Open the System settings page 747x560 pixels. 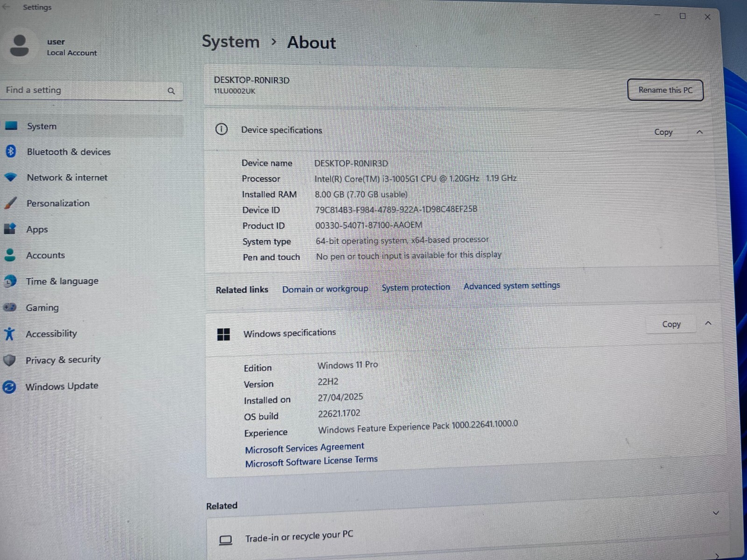(92, 126)
